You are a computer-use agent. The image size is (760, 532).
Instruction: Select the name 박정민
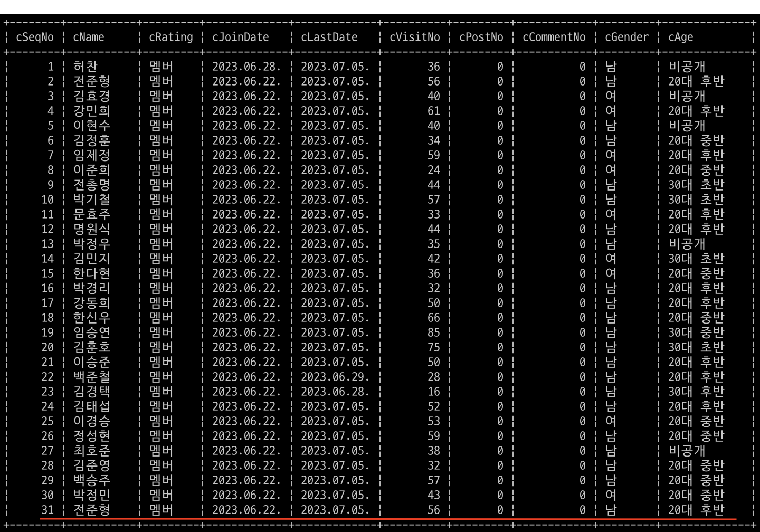tap(92, 495)
